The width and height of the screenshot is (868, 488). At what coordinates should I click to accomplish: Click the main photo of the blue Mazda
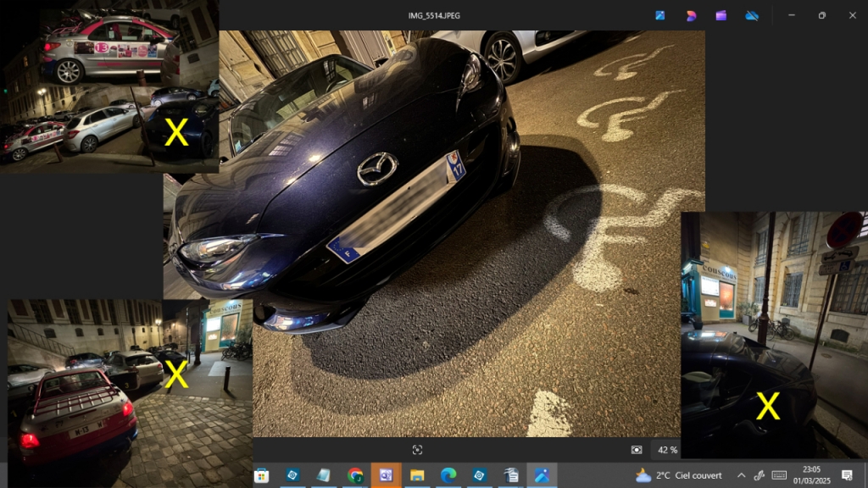[x=434, y=234]
